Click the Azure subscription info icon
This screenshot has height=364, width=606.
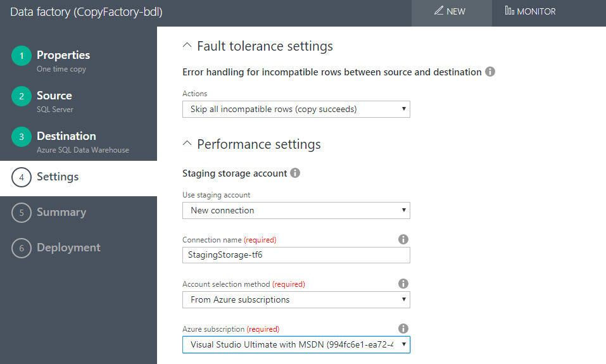pos(403,328)
